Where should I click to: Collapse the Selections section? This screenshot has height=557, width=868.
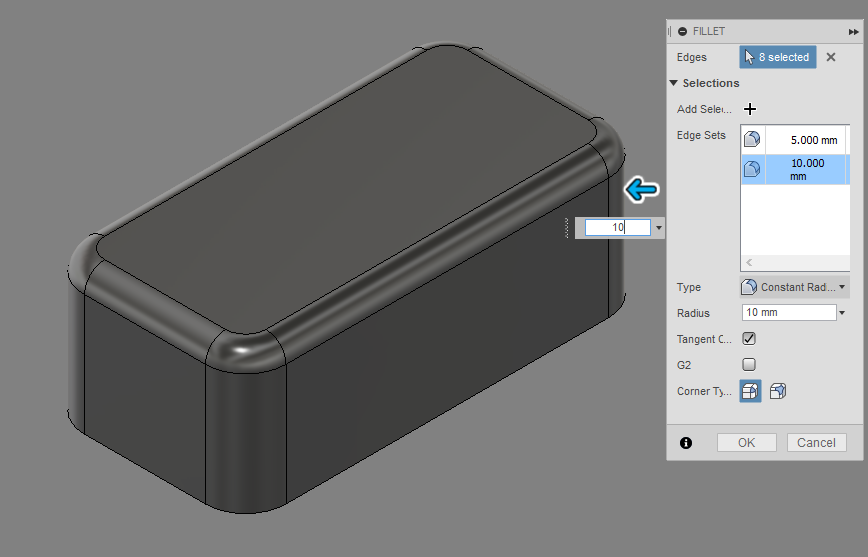674,83
